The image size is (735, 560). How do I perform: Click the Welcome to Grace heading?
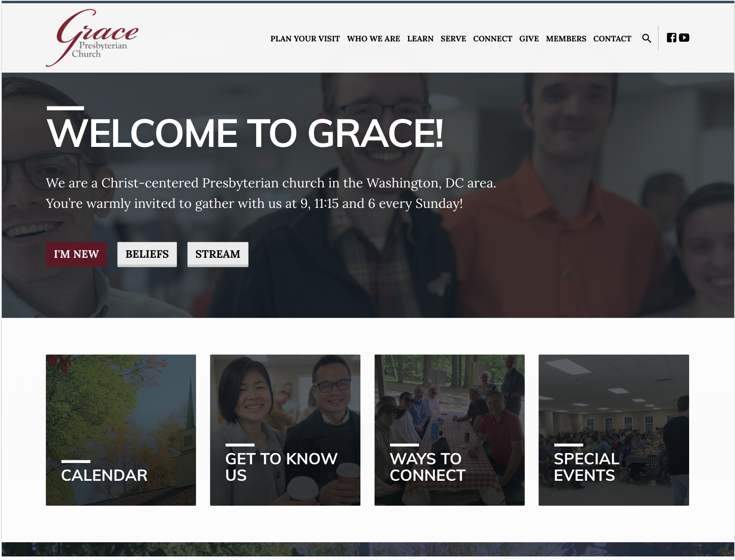245,133
